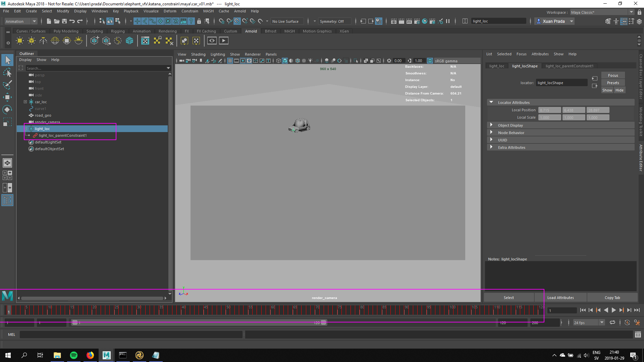Expand Extra Attributes section

(x=491, y=147)
